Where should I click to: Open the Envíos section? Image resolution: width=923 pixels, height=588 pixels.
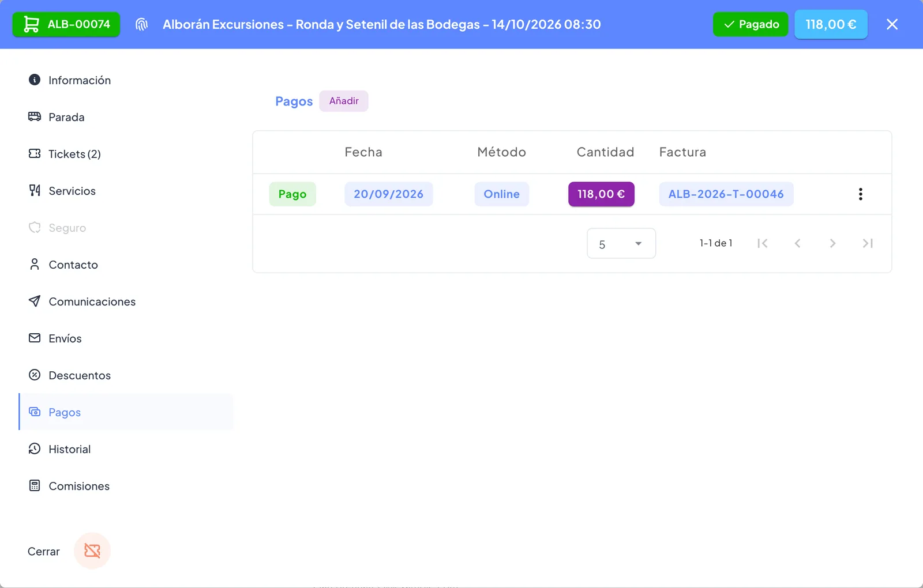coord(126,338)
